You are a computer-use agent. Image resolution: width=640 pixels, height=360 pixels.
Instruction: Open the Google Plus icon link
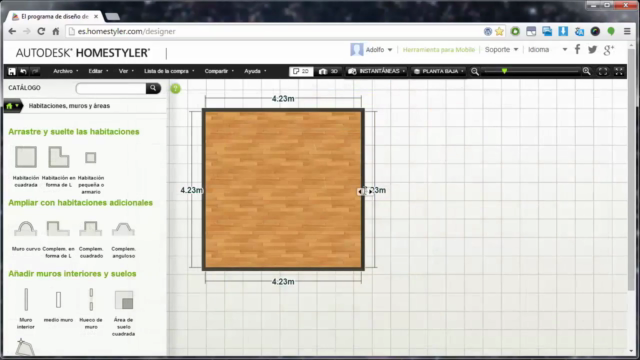(x=609, y=50)
